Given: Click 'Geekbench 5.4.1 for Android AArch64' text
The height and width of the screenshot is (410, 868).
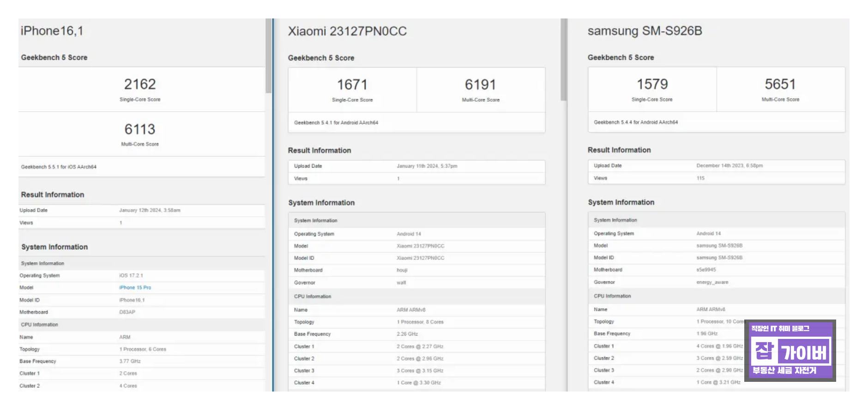Looking at the screenshot, I should point(336,123).
